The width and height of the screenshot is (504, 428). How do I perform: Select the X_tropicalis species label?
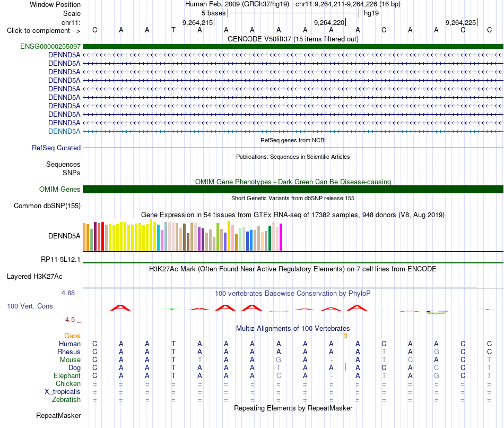pos(63,392)
